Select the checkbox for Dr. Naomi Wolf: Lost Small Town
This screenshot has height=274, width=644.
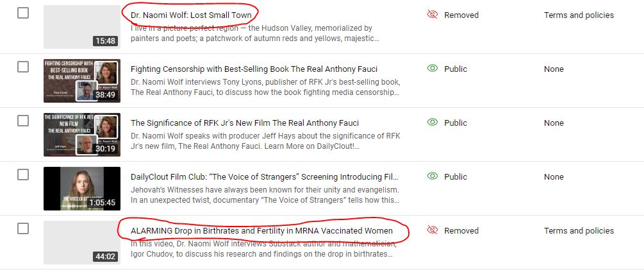(23, 13)
